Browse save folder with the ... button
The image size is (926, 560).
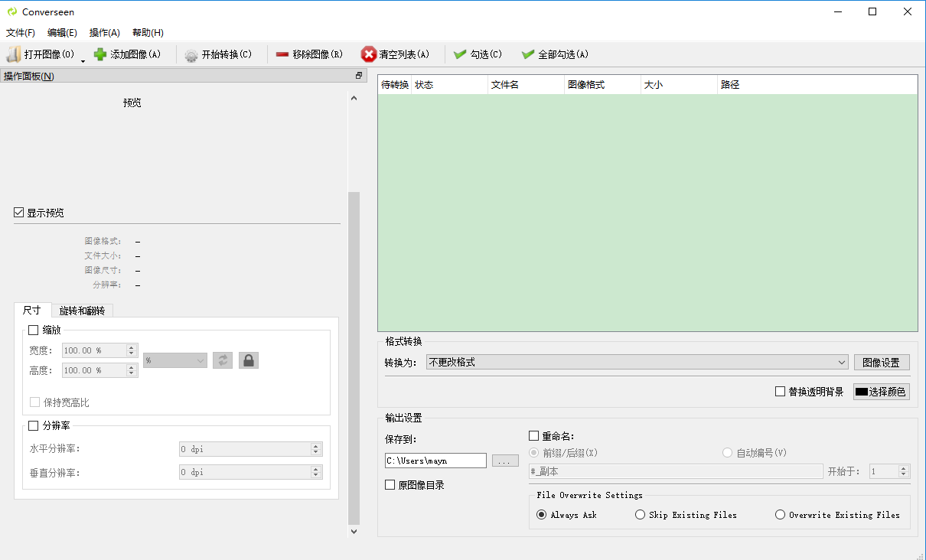click(505, 460)
